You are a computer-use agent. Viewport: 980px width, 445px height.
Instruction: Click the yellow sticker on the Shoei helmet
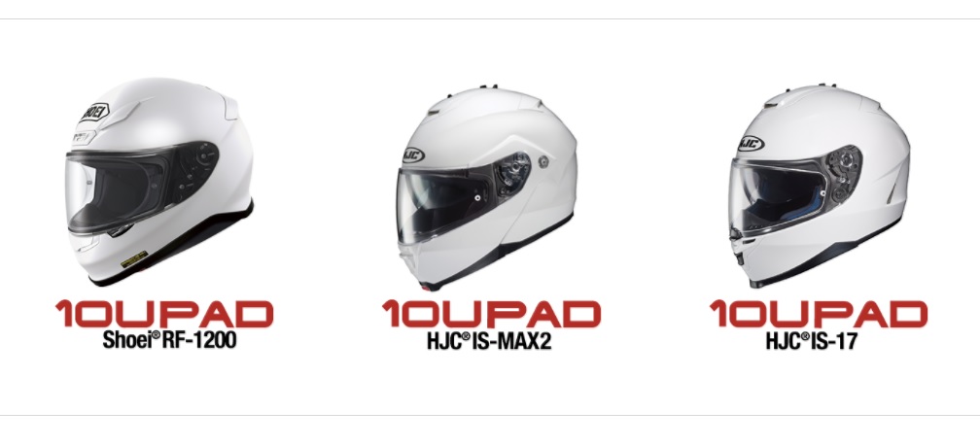(134, 259)
